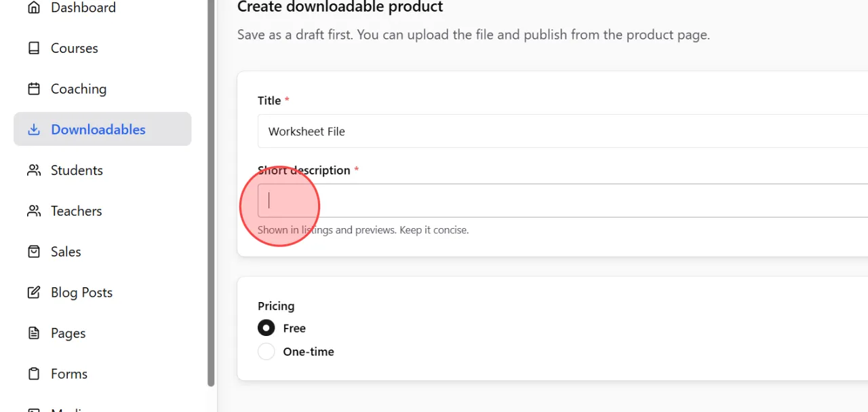The height and width of the screenshot is (412, 868).
Task: Focus the Short description input
Action: (563, 200)
